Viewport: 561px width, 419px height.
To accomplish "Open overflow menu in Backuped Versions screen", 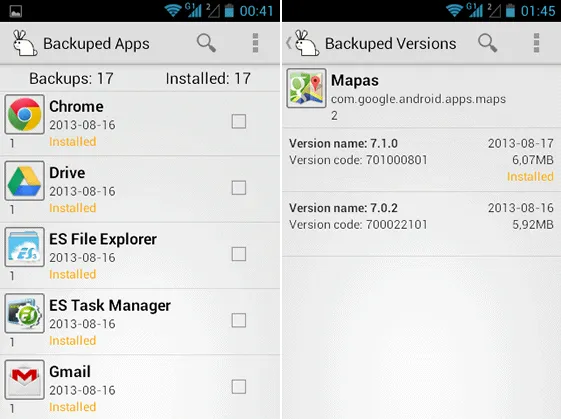I will pos(536,43).
